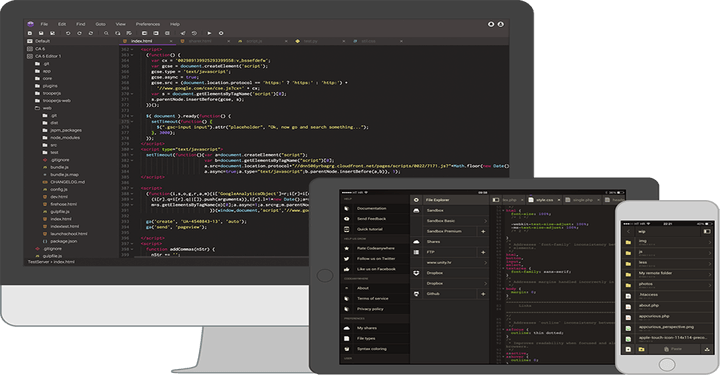Open the Goto menu in desktop editor
The image size is (720, 375).
(101, 24)
